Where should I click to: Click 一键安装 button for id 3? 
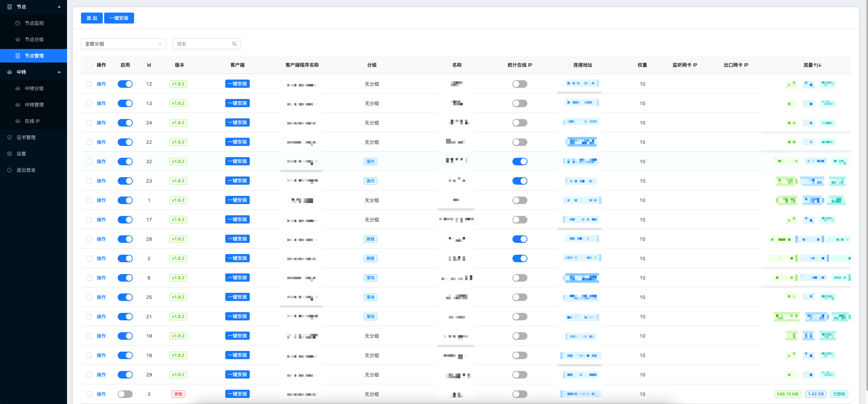click(x=238, y=394)
